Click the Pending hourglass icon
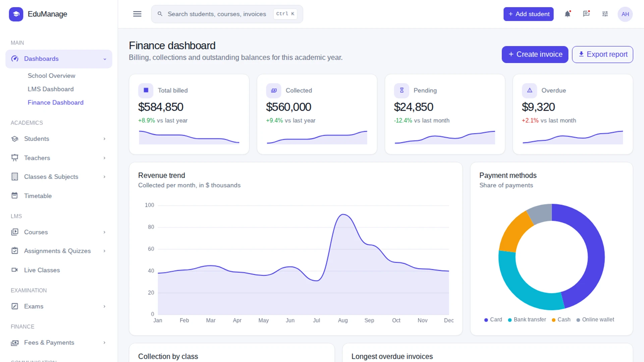The width and height of the screenshot is (644, 362). point(401,90)
